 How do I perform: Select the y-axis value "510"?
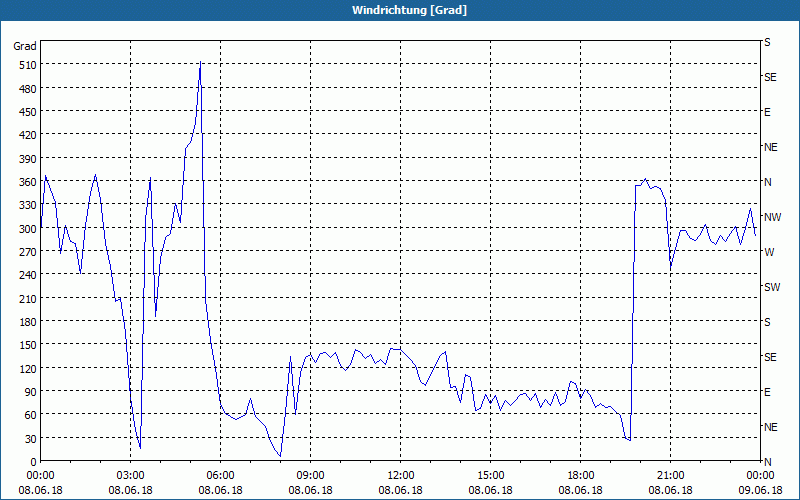(28, 65)
